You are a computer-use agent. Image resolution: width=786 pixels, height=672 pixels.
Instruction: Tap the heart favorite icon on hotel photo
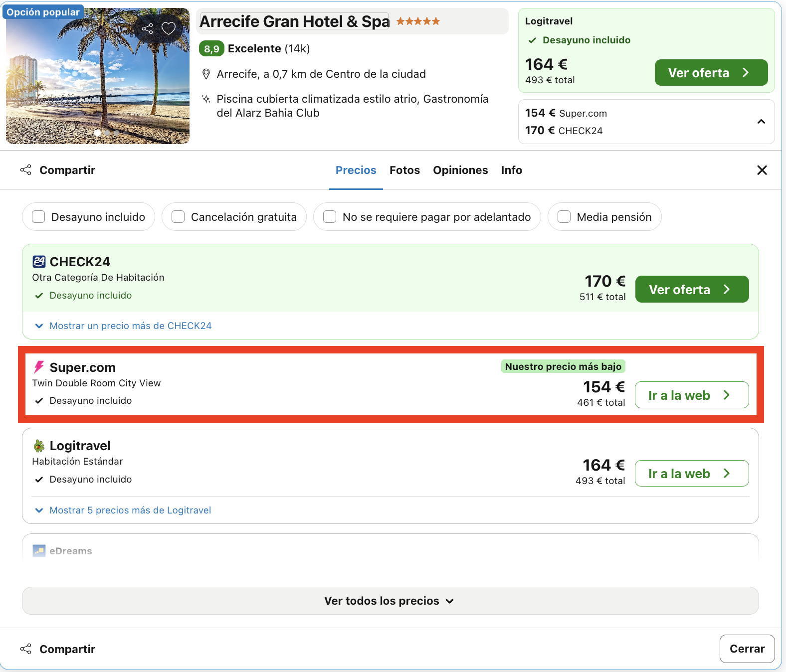pos(169,28)
